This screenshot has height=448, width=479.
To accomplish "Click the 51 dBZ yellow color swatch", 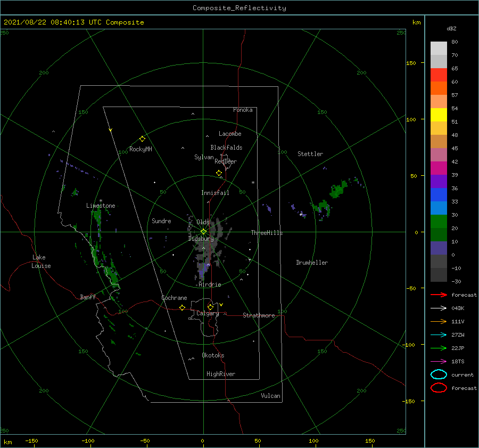I will [x=439, y=115].
